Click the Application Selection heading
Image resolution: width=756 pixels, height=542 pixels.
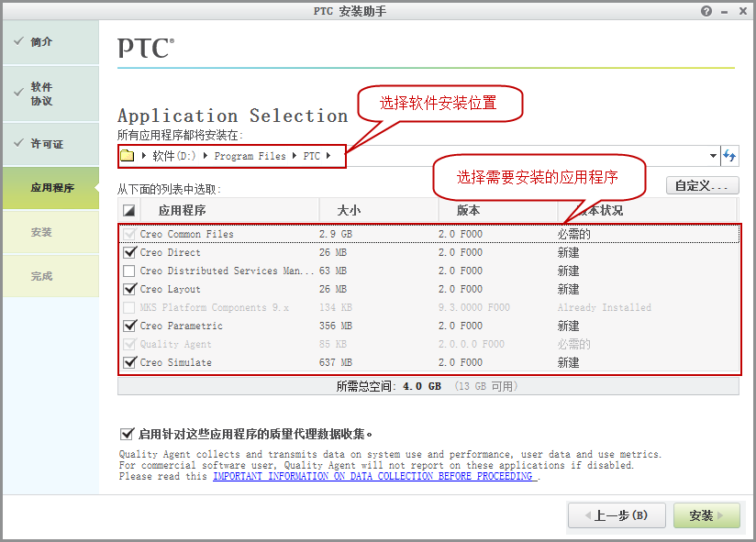point(232,116)
